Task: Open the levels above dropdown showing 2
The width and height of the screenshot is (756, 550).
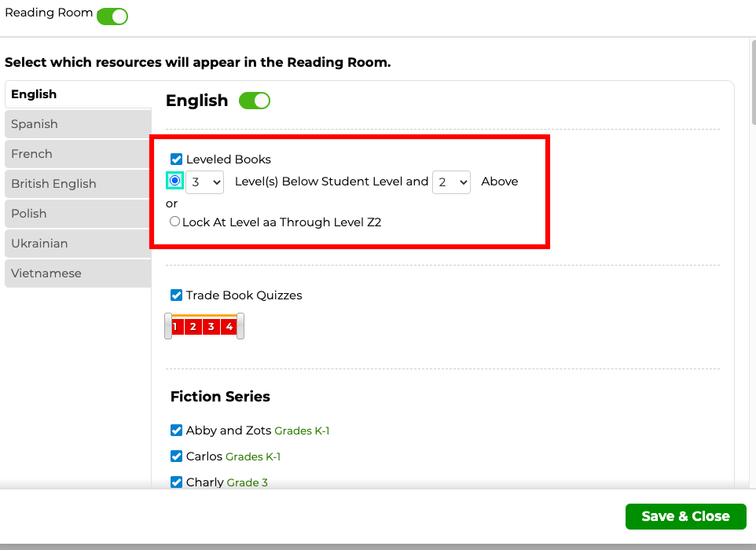Action: [451, 182]
